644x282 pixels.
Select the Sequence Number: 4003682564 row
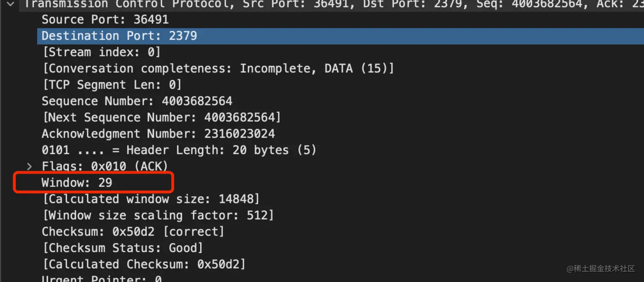tap(137, 101)
